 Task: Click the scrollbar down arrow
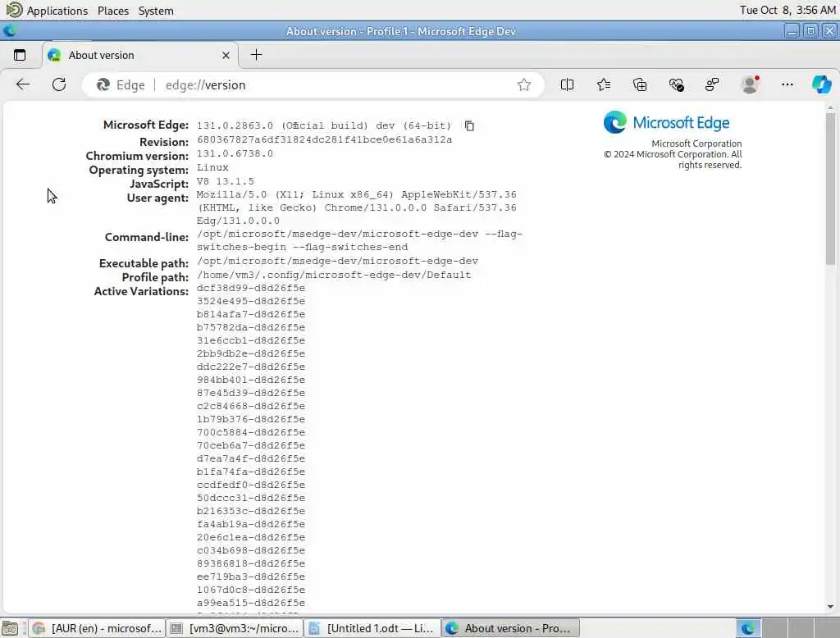click(830, 607)
